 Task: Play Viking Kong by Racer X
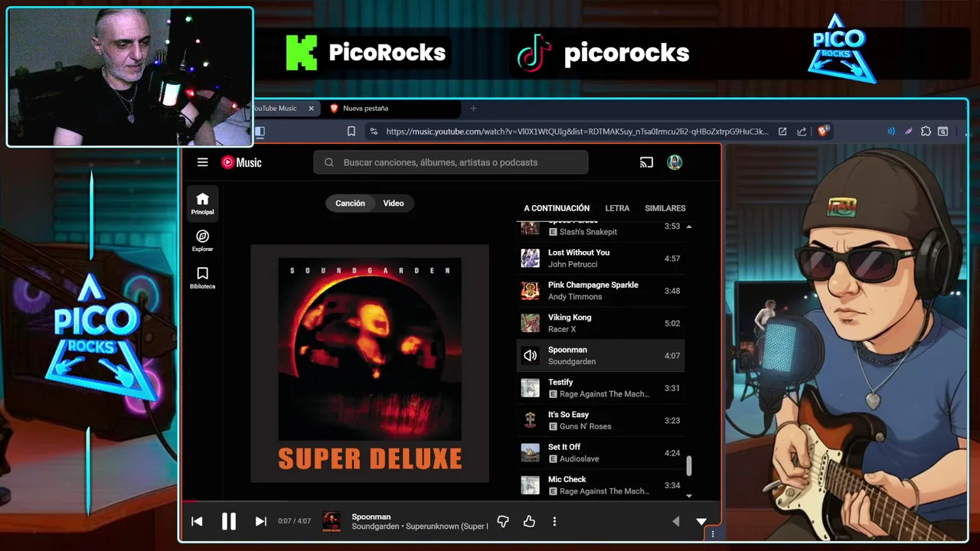(600, 323)
